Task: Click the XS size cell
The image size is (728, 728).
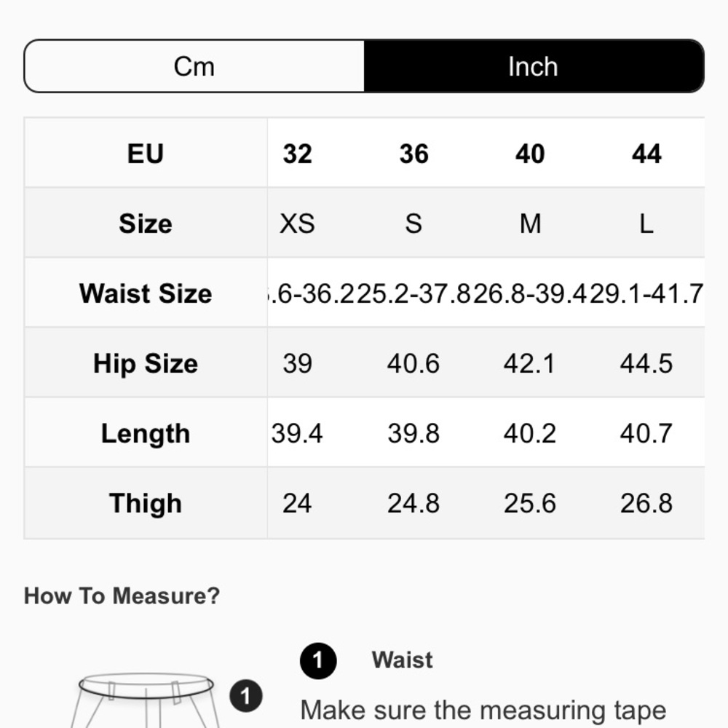Action: [x=297, y=223]
